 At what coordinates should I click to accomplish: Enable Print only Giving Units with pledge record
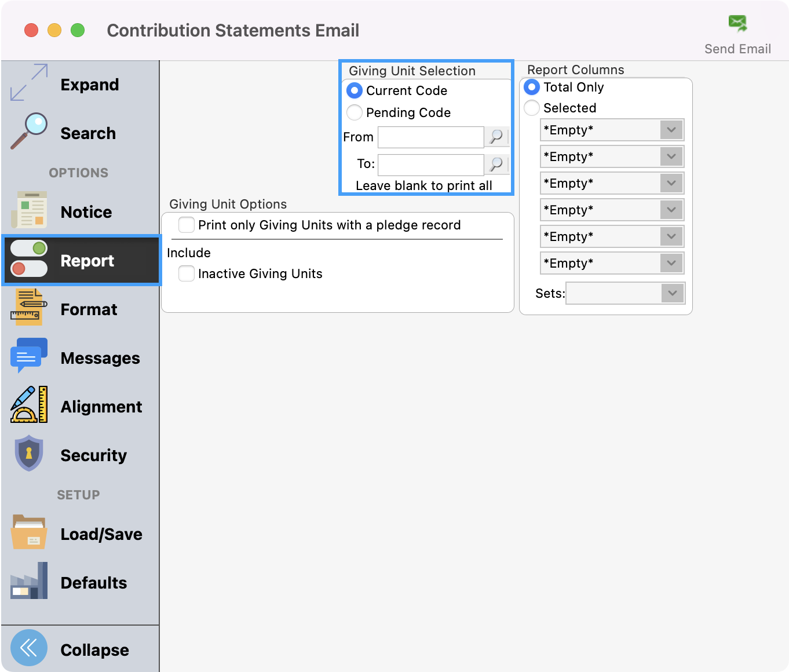click(187, 225)
